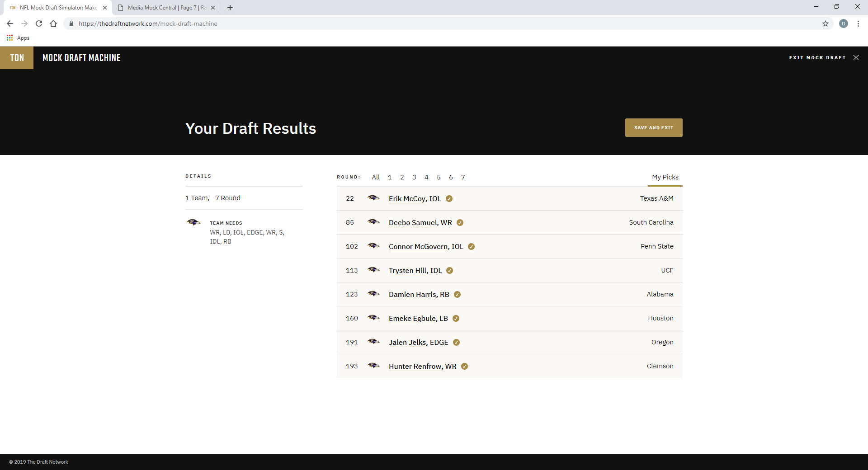Click the Ravens logo on pick 102
Viewport: 868px width, 470px height.
(373, 246)
